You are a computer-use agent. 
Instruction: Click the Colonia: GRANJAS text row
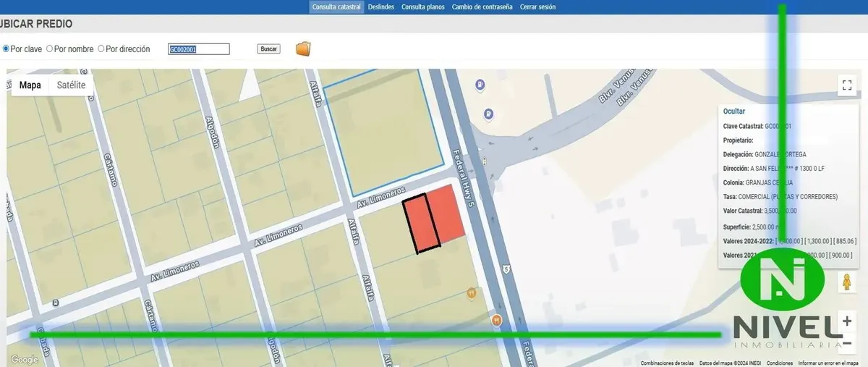coord(757,182)
